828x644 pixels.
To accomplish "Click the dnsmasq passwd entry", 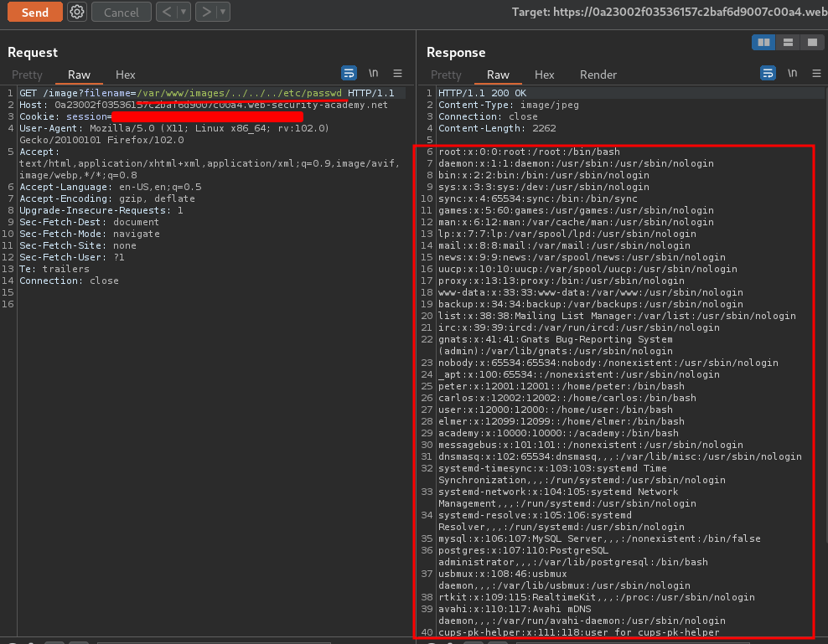I will (620, 456).
